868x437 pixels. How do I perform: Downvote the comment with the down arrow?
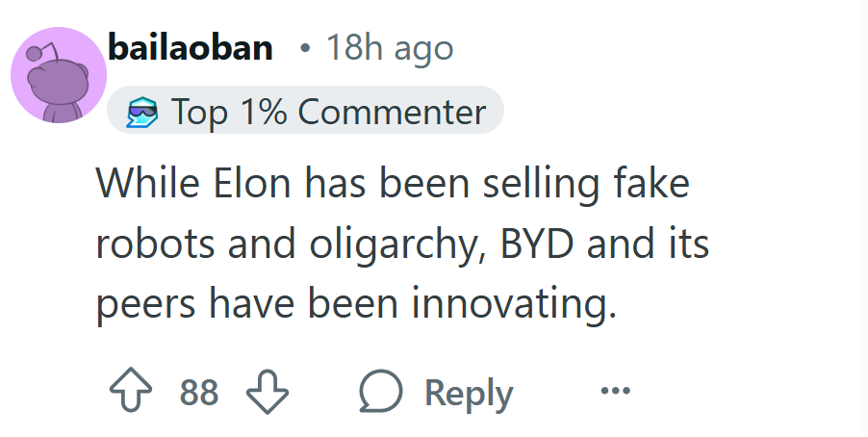268,392
